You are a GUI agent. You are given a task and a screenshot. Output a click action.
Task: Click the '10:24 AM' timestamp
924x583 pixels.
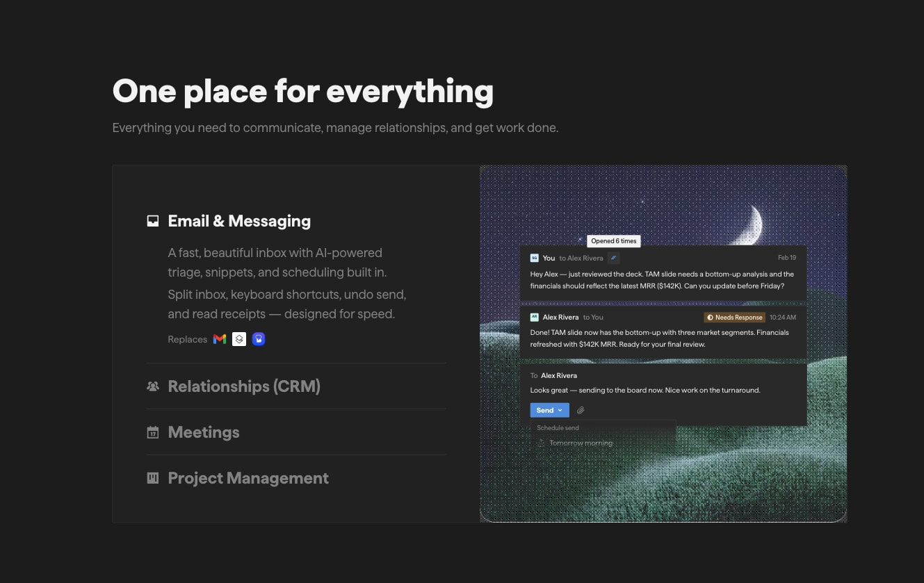pos(783,317)
